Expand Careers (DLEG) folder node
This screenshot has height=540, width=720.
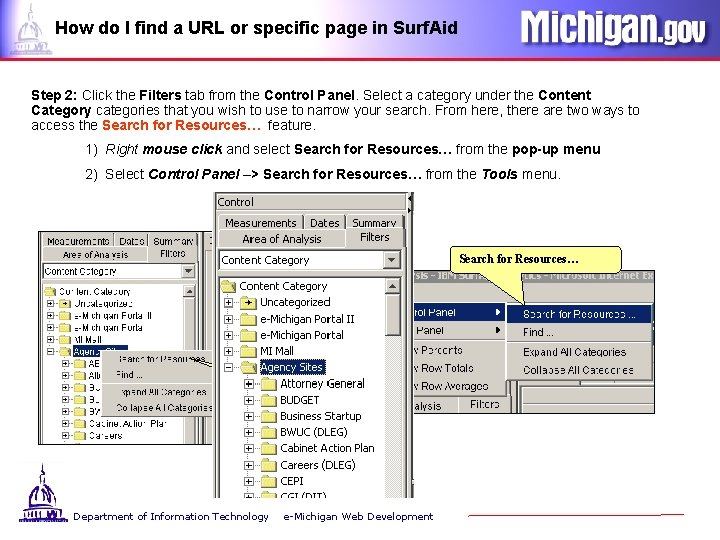click(x=248, y=465)
